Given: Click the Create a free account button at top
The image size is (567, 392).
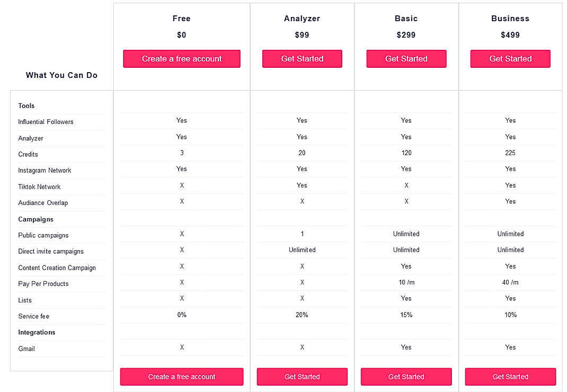Looking at the screenshot, I should (181, 59).
